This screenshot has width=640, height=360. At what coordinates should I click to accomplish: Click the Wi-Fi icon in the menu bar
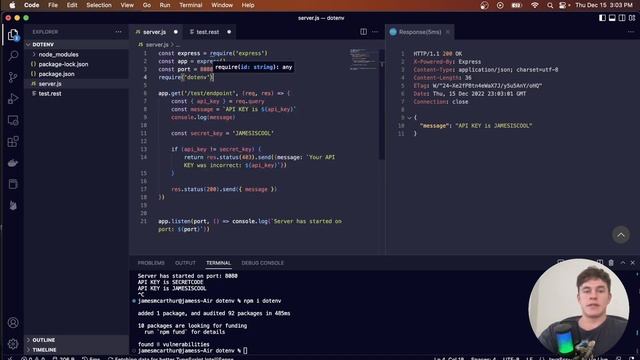point(535,5)
